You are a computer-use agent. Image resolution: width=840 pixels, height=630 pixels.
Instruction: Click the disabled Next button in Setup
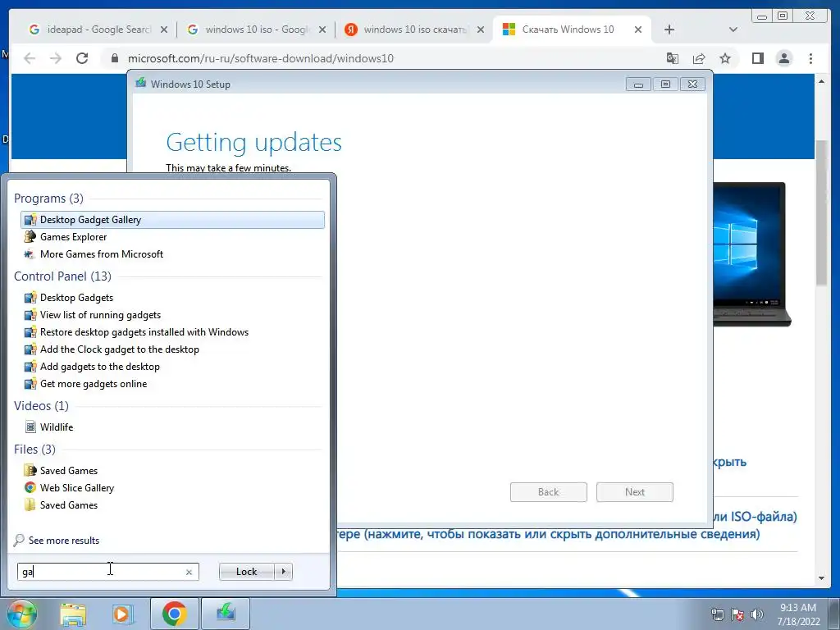click(x=635, y=492)
